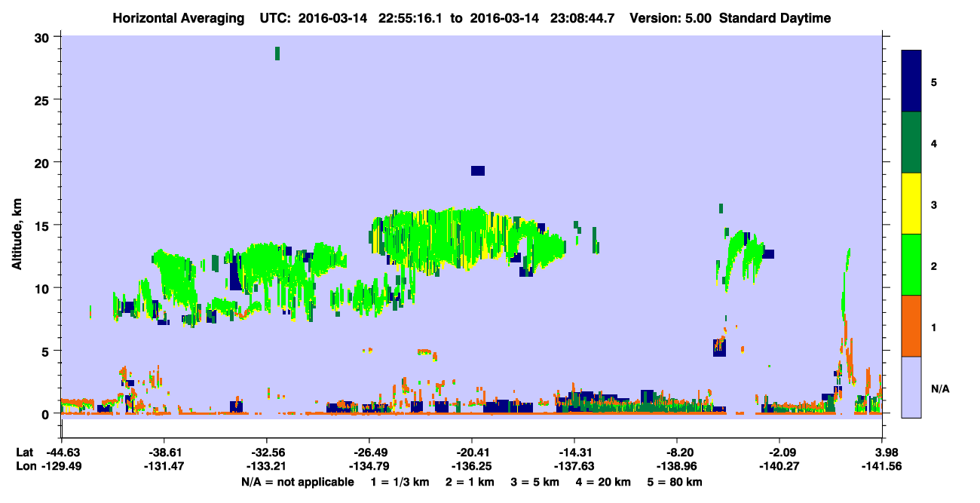Click the small green mark near 29 km altitude

(277, 53)
